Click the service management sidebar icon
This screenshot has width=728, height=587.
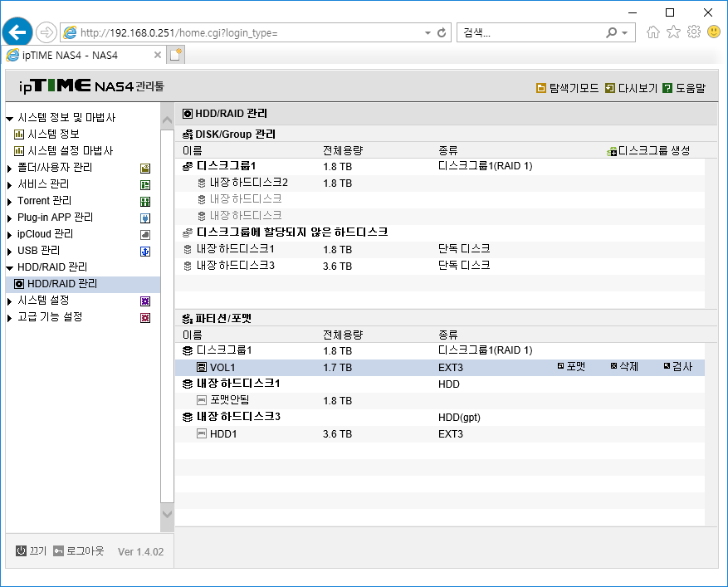[145, 185]
